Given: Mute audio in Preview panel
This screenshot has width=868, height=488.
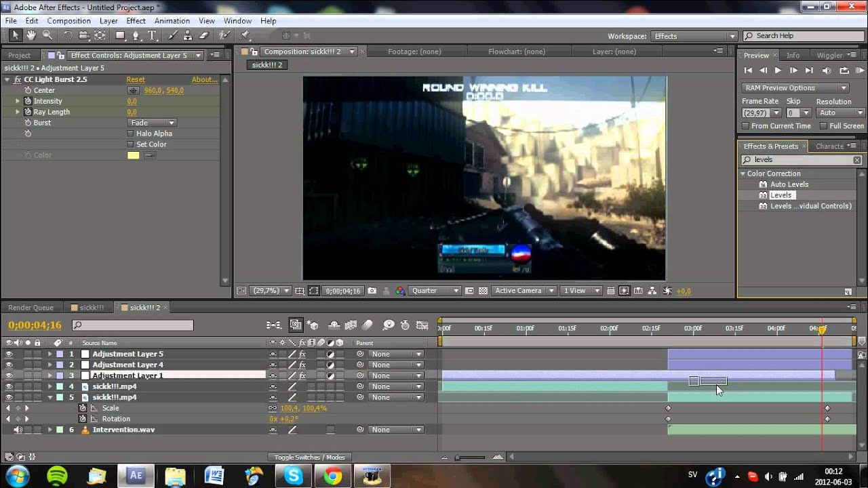Looking at the screenshot, I should [827, 70].
